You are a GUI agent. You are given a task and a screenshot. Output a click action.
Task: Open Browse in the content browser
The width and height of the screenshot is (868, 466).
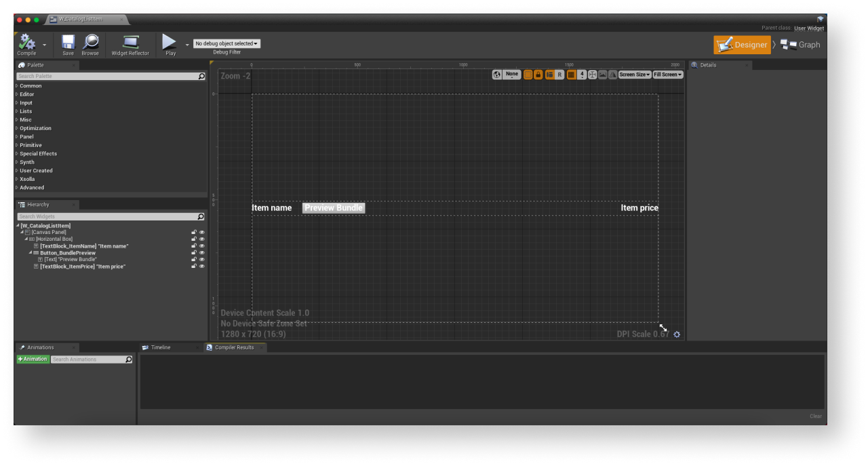click(x=90, y=44)
